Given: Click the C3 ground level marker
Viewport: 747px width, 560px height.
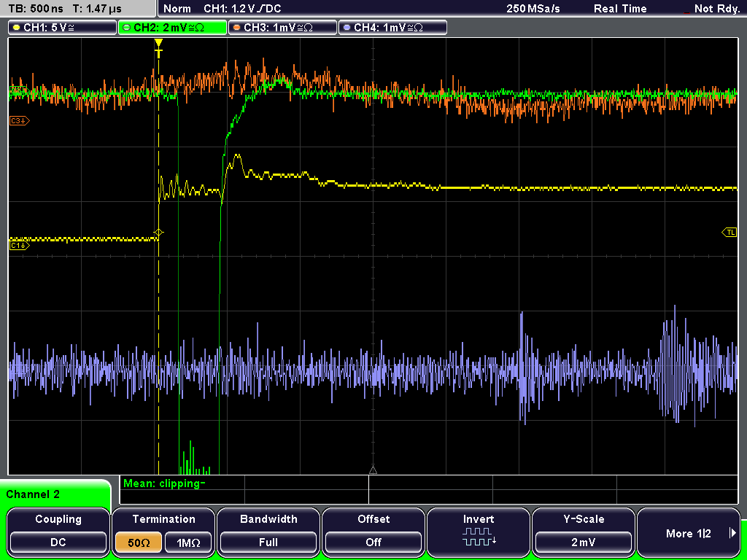Looking at the screenshot, I should coord(20,121).
